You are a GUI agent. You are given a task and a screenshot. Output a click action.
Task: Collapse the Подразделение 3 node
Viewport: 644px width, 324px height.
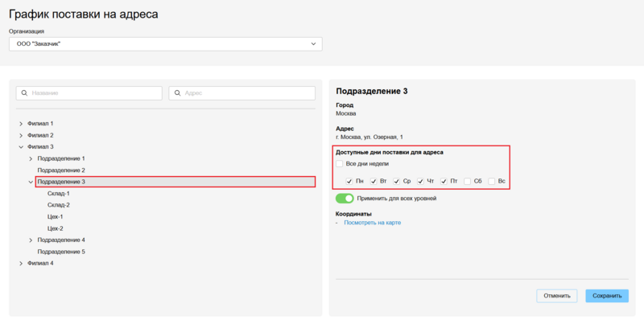(x=31, y=183)
